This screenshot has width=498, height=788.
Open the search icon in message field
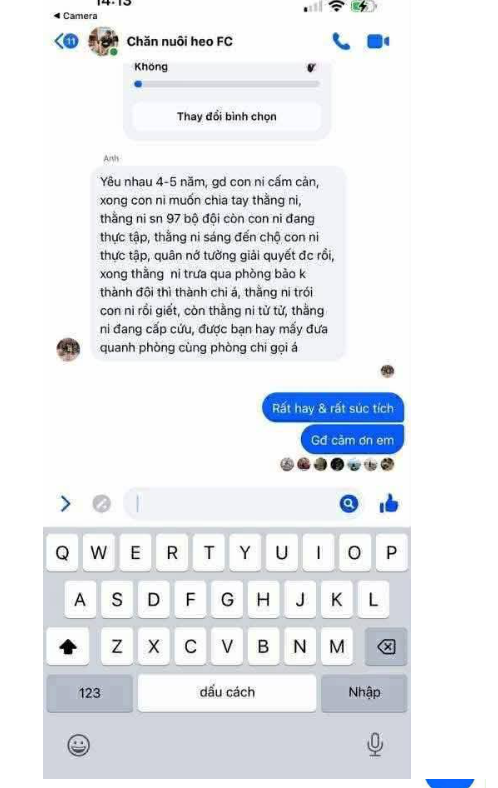[349, 503]
